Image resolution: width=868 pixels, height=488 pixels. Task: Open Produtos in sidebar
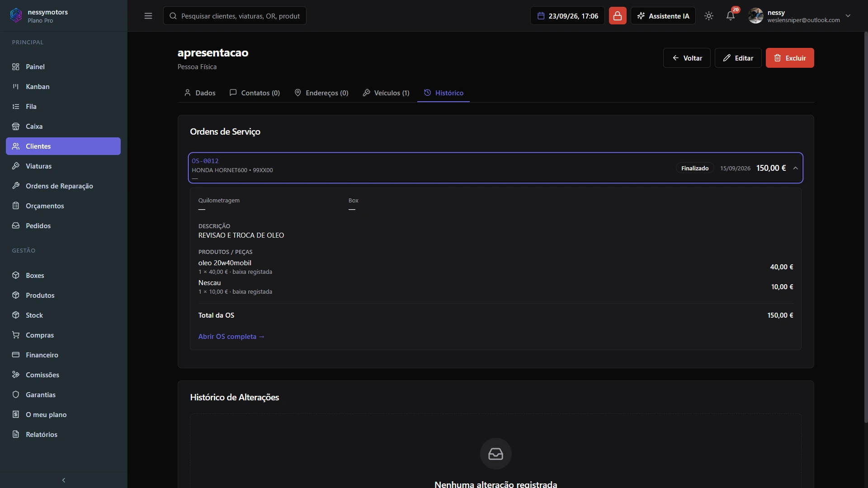coord(63,296)
